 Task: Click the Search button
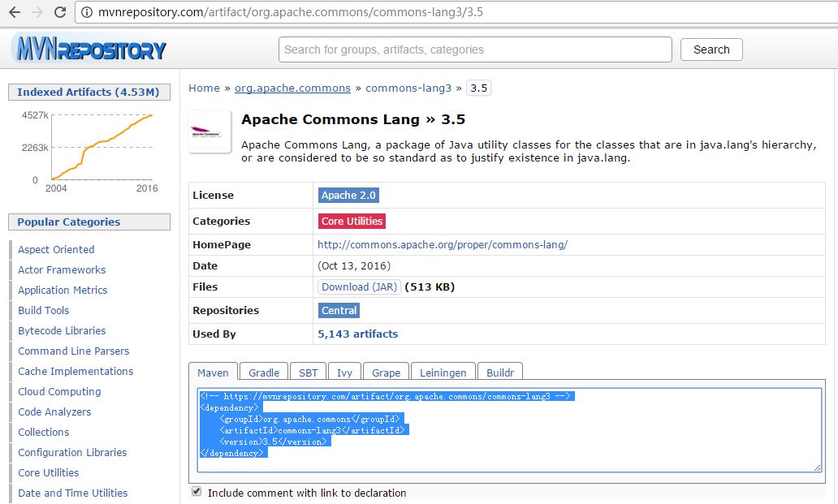coord(711,50)
